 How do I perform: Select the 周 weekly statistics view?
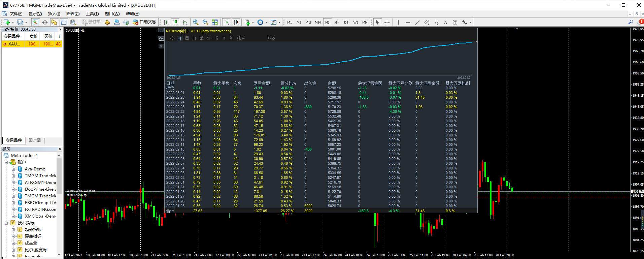(187, 39)
